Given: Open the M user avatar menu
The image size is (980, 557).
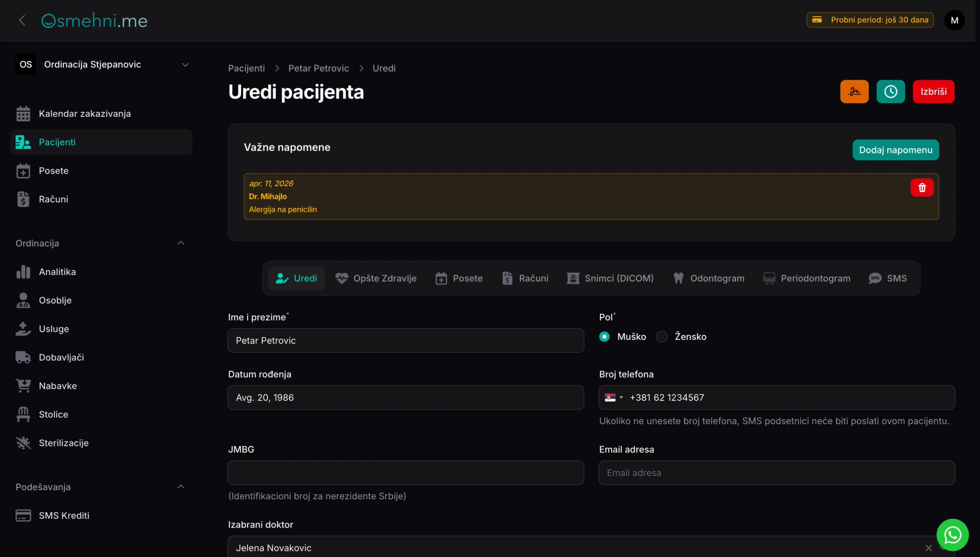Looking at the screenshot, I should point(954,20).
